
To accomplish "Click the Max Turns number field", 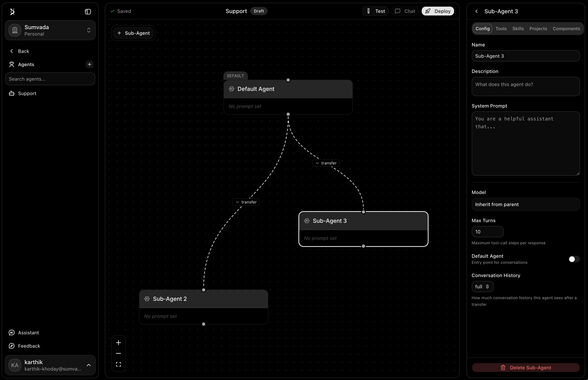I will click(x=487, y=232).
